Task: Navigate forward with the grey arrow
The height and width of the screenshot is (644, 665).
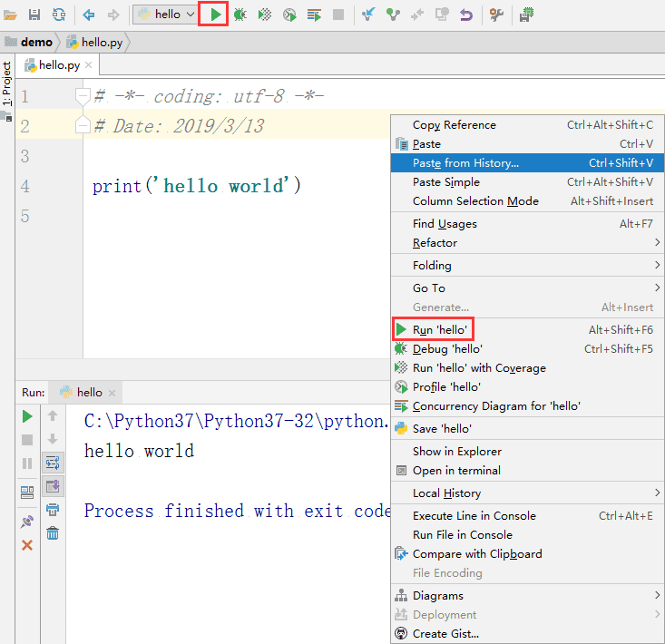Action: (x=112, y=15)
